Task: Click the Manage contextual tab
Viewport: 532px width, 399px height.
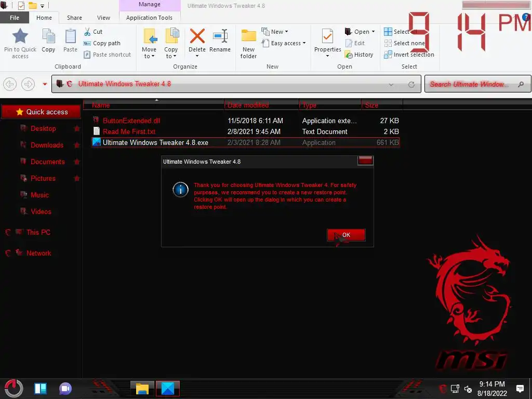Action: point(150,4)
